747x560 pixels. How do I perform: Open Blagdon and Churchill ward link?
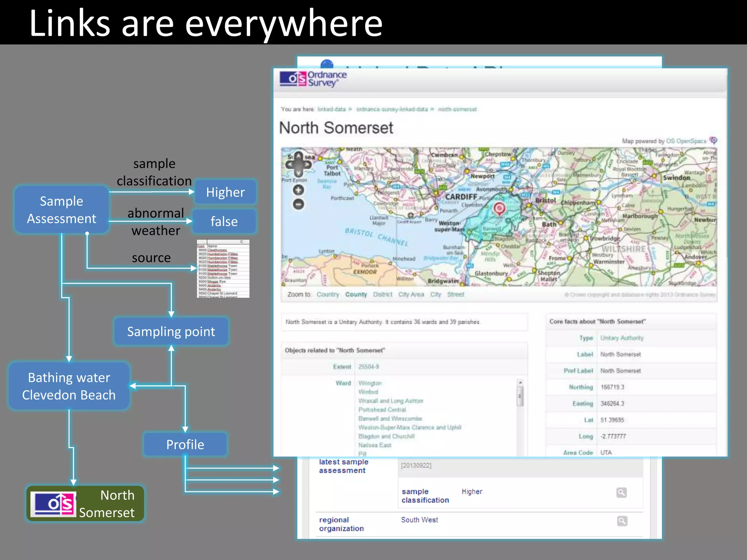[386, 436]
